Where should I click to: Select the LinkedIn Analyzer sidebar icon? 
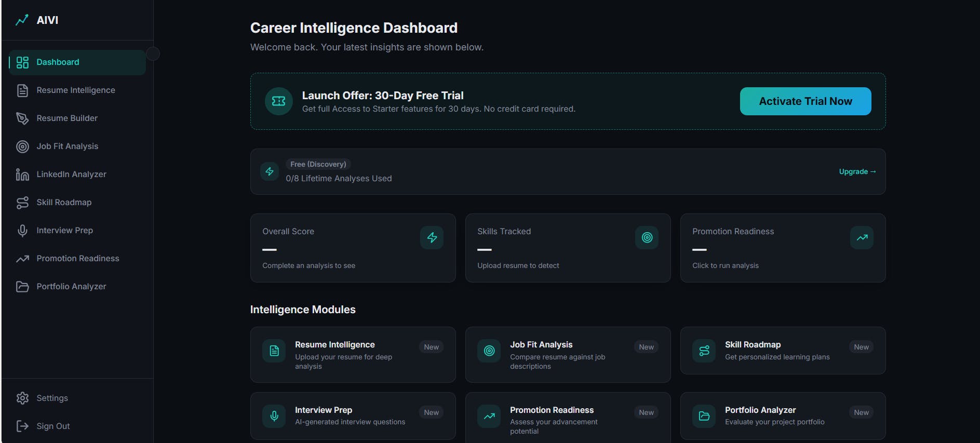pyautogui.click(x=22, y=174)
